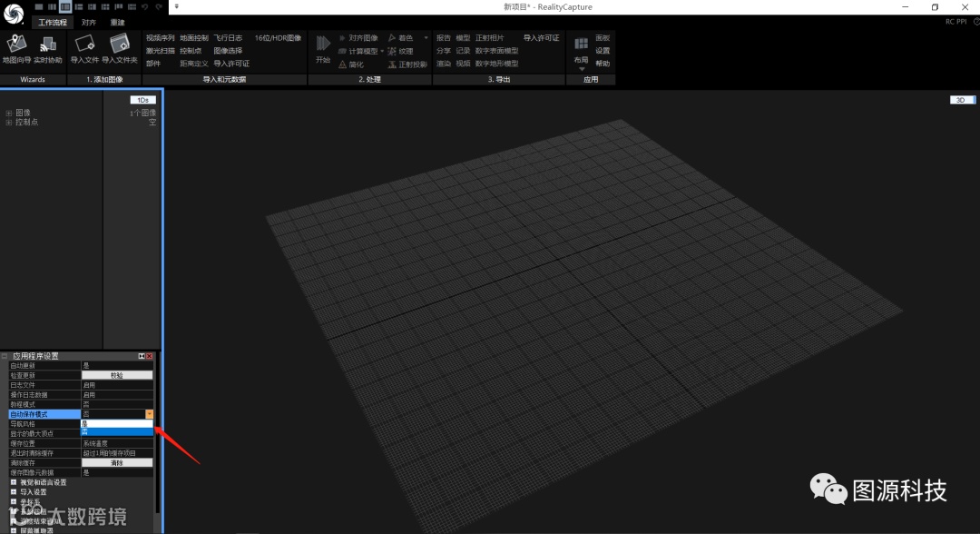The image size is (980, 534).
Task: Switch to the 工作流程 ribbon tab
Action: pyautogui.click(x=53, y=23)
